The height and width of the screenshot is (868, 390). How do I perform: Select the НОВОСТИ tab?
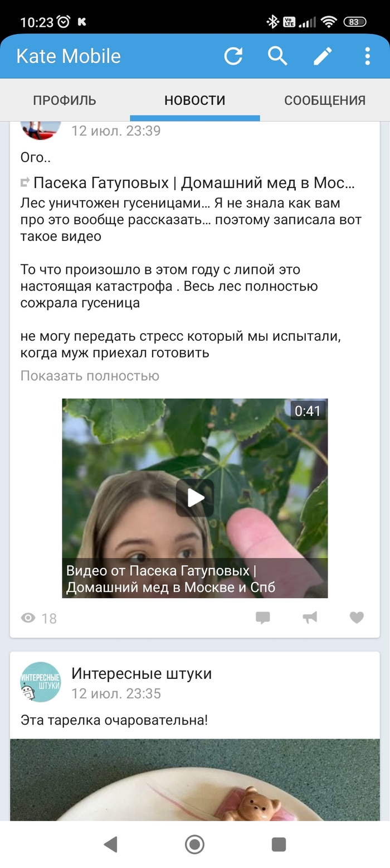(x=195, y=100)
